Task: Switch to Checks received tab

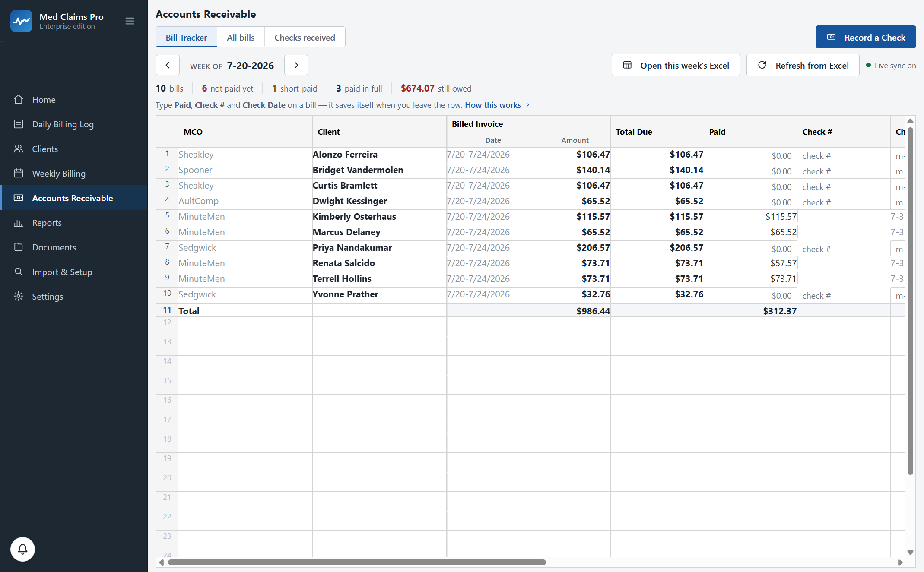Action: [305, 37]
